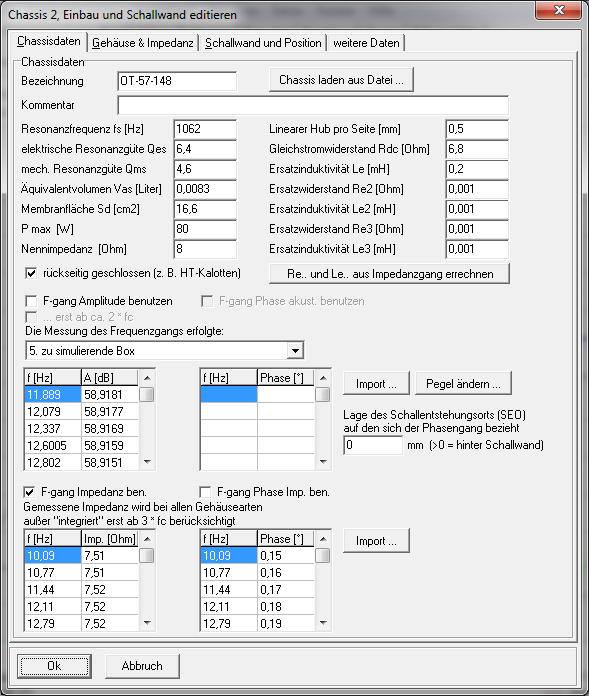Click the Qes field with 6,4
Viewport: 589px width, 696px height.
[205, 149]
